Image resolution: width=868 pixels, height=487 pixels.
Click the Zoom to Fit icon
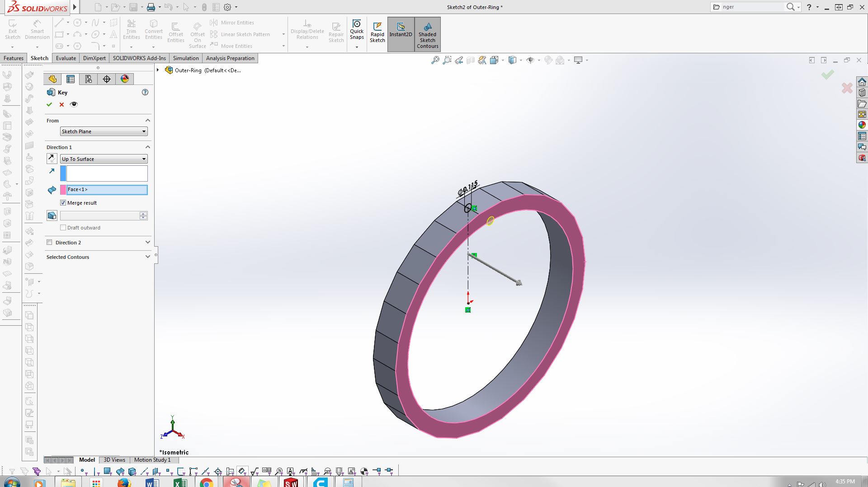tap(435, 60)
